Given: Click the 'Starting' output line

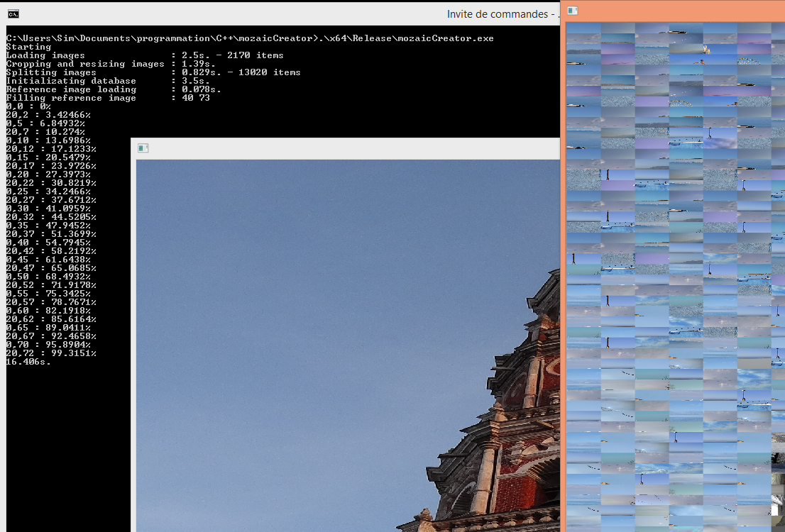Looking at the screenshot, I should click(28, 47).
